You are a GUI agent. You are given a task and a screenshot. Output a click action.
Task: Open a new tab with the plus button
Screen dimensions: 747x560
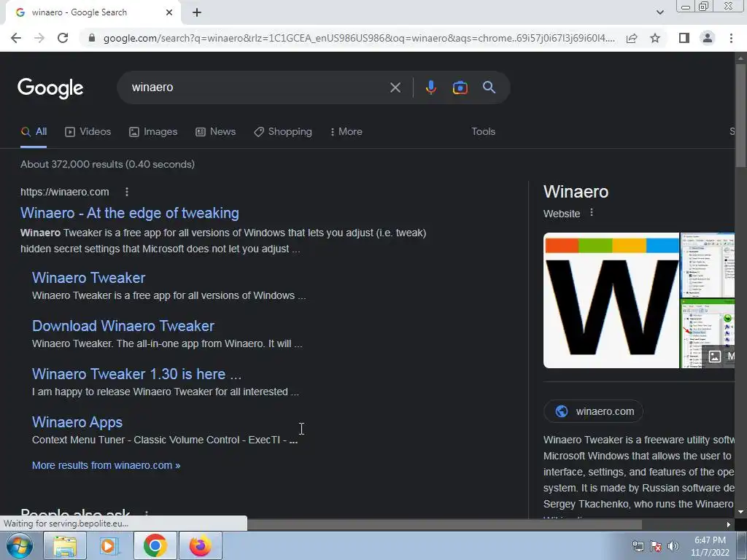(197, 12)
